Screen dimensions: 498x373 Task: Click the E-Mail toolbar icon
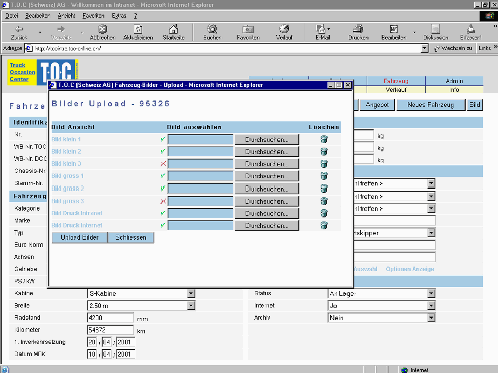click(321, 29)
